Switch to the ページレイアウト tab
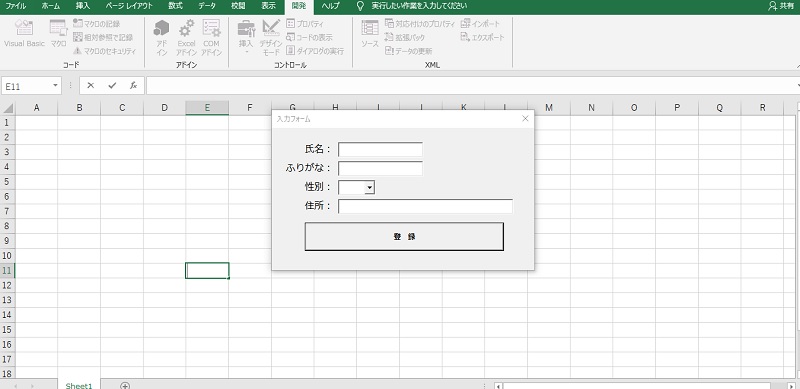The width and height of the screenshot is (800, 389). coord(129,6)
